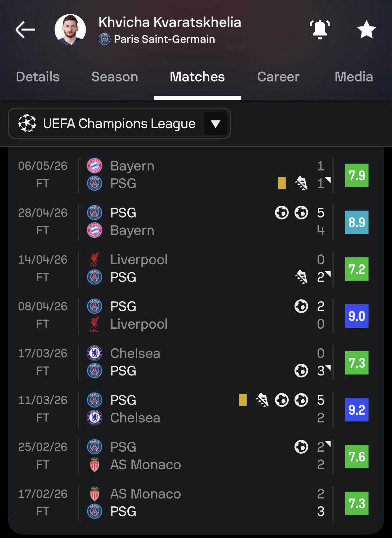Tap the Paris Saint-Germain club crest
Image resolution: width=392 pixels, height=538 pixels.
pyautogui.click(x=104, y=39)
